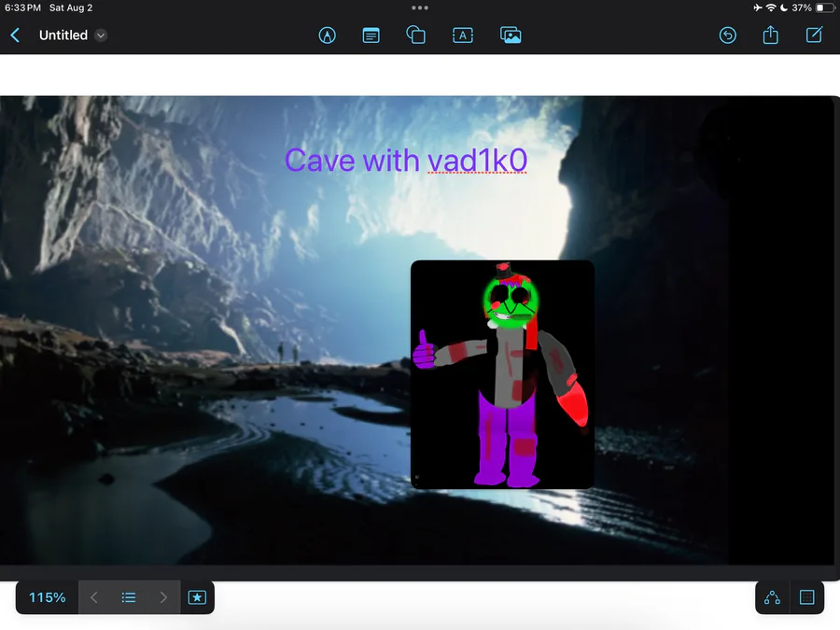Open the insert photo or media icon
The image size is (840, 630).
point(511,35)
